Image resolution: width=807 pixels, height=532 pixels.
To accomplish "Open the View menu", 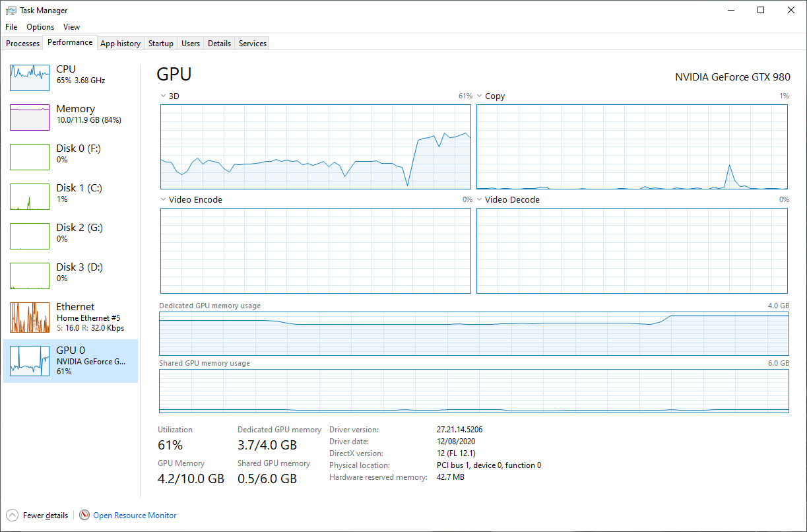I will click(71, 27).
